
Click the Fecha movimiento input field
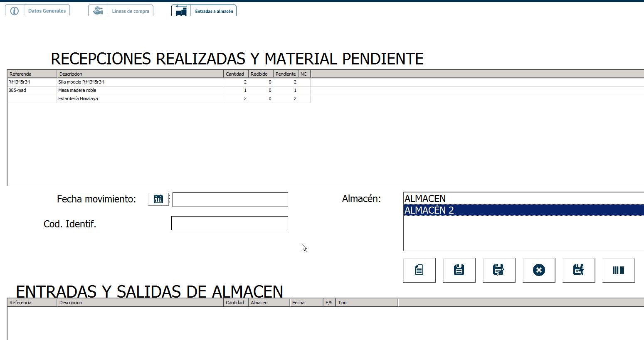[230, 200]
